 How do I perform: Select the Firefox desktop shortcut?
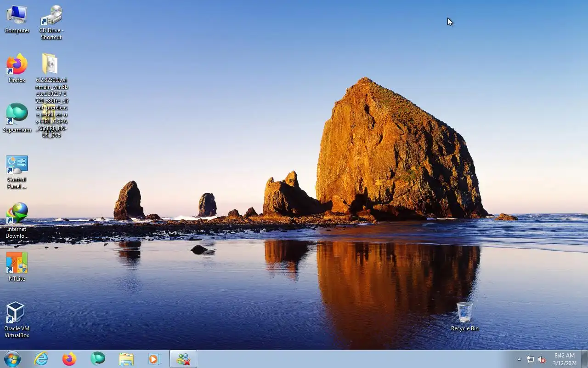pyautogui.click(x=17, y=69)
